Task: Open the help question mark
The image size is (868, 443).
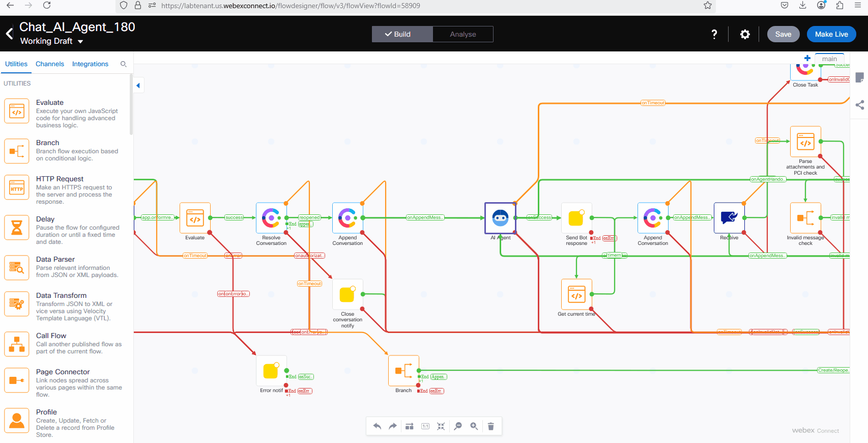Action: pos(714,34)
